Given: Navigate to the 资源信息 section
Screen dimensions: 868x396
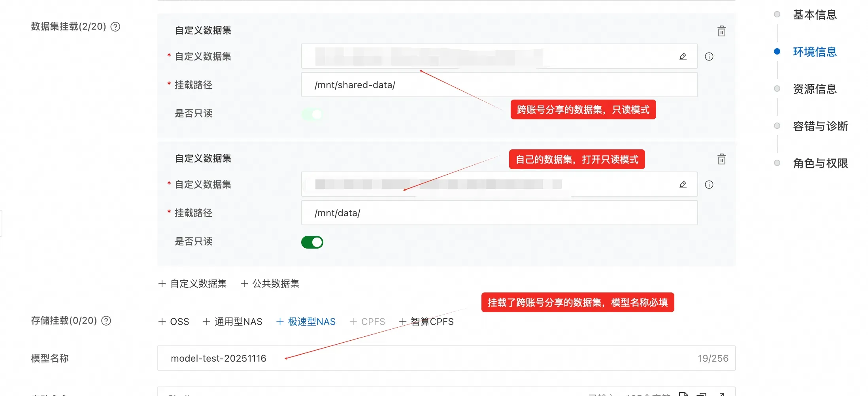Looking at the screenshot, I should 815,89.
